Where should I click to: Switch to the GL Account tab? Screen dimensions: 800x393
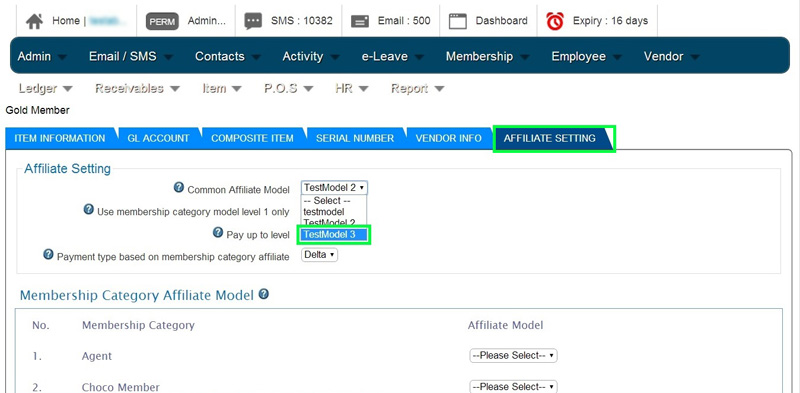[158, 138]
